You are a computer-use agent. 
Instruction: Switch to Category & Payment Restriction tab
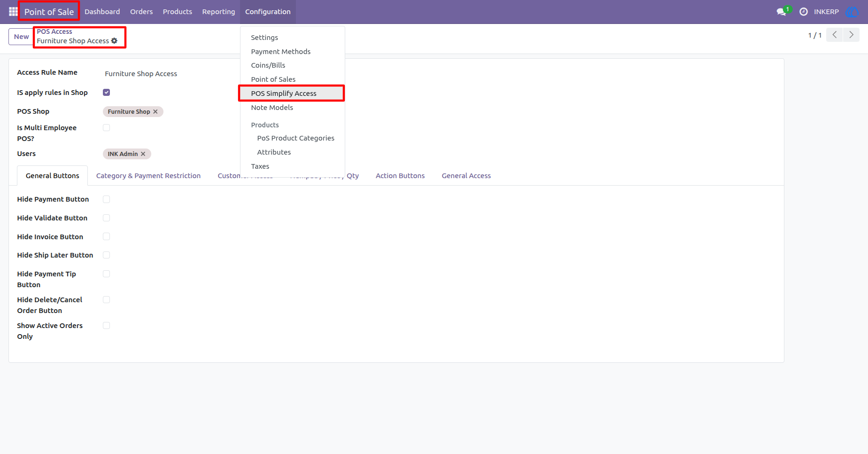tap(148, 176)
